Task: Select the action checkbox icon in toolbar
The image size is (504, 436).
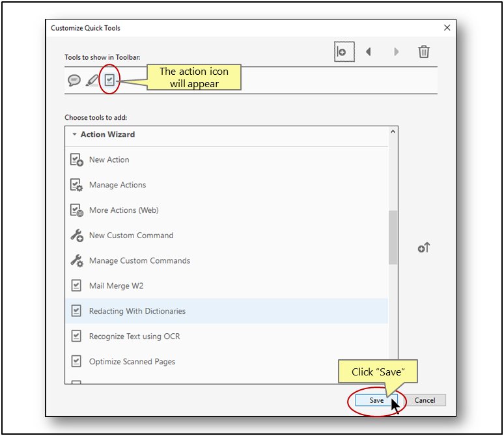Action: (x=109, y=79)
